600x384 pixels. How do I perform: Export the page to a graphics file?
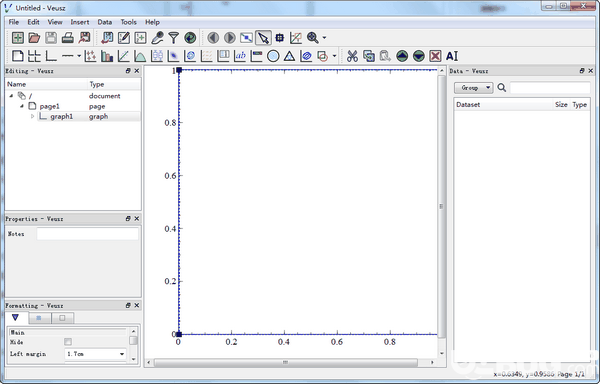tap(85, 37)
